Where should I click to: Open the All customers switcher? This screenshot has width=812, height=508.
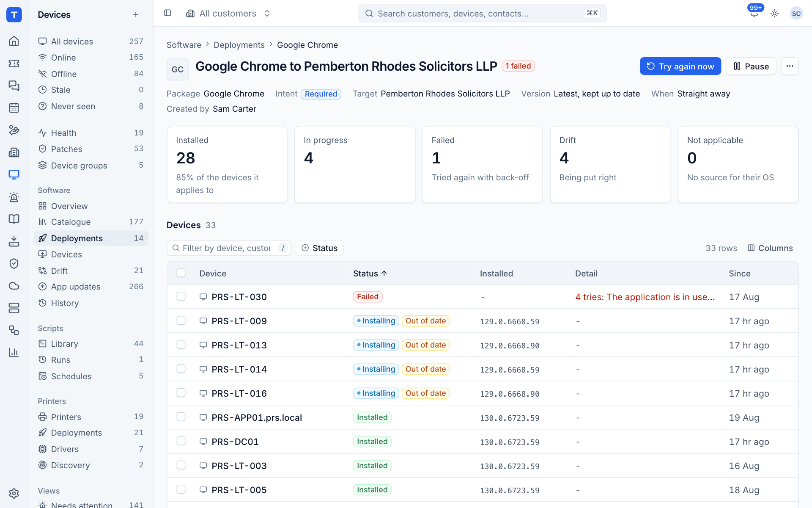[228, 14]
